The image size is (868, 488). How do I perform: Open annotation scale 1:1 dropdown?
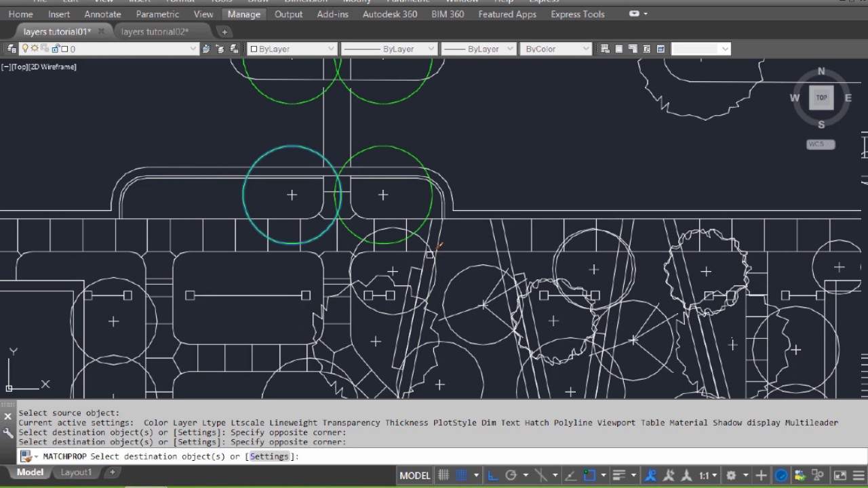pyautogui.click(x=708, y=475)
